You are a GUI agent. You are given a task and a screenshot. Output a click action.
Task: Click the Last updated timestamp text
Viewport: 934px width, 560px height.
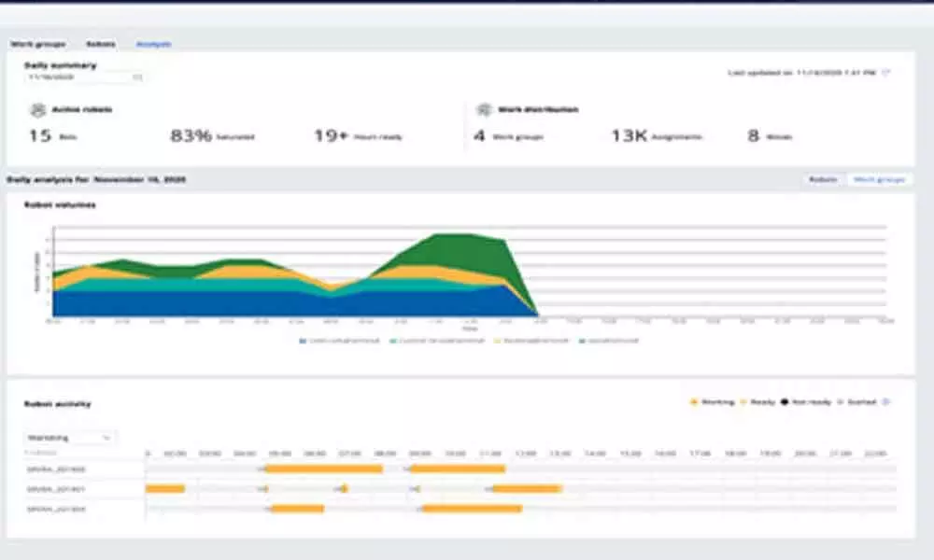point(801,73)
